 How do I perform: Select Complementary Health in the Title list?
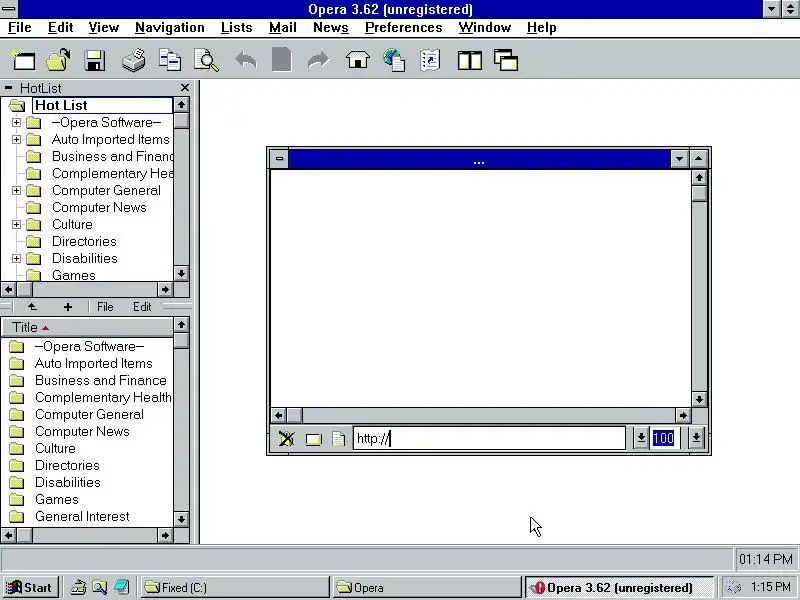click(x=103, y=397)
